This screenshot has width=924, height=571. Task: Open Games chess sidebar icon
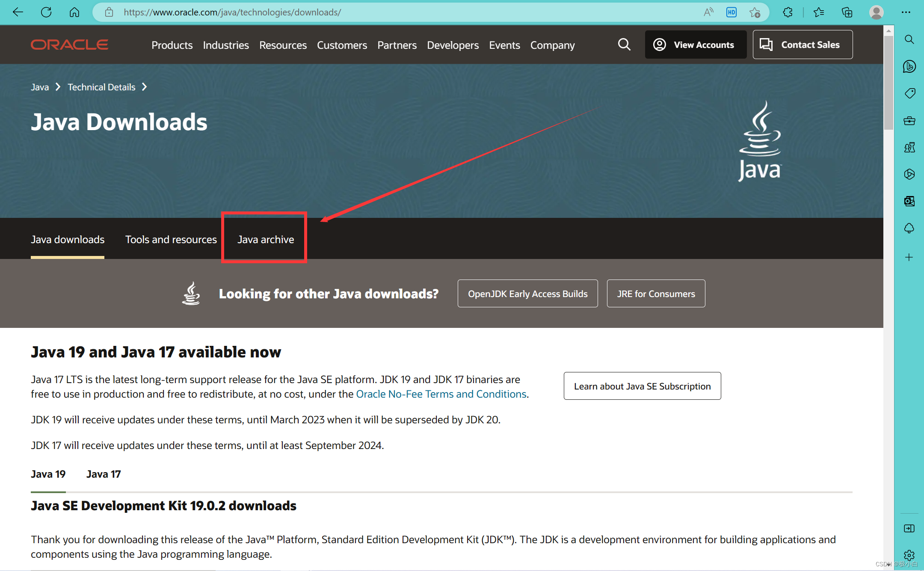(x=909, y=147)
